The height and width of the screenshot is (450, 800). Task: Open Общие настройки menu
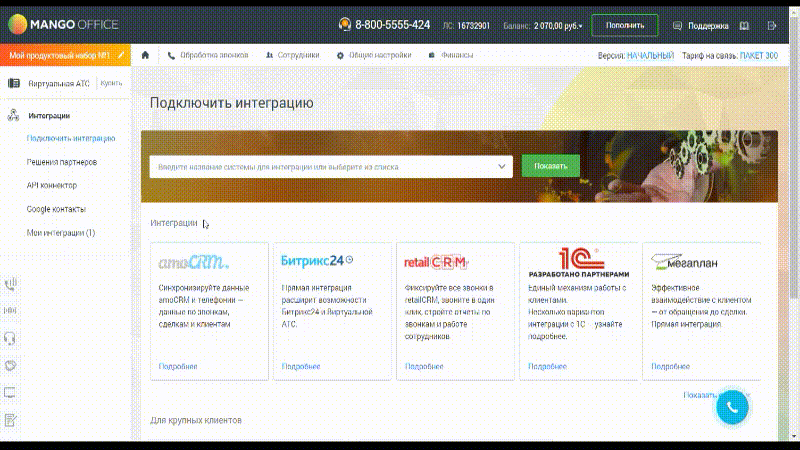pos(374,55)
